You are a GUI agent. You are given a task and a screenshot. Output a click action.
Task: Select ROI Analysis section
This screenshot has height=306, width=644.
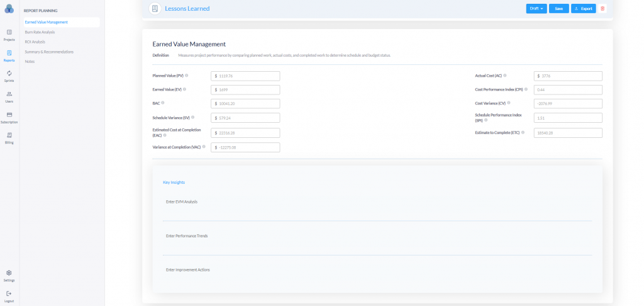35,42
